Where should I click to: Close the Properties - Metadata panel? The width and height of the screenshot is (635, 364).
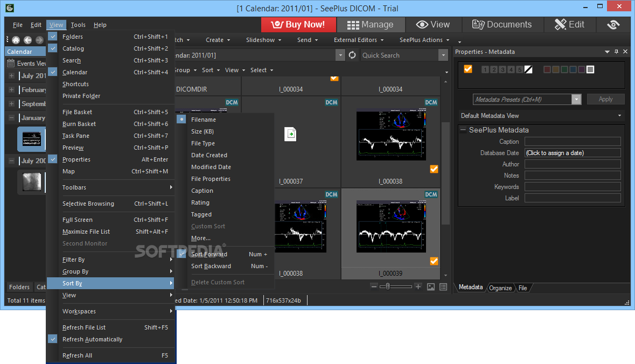click(625, 52)
